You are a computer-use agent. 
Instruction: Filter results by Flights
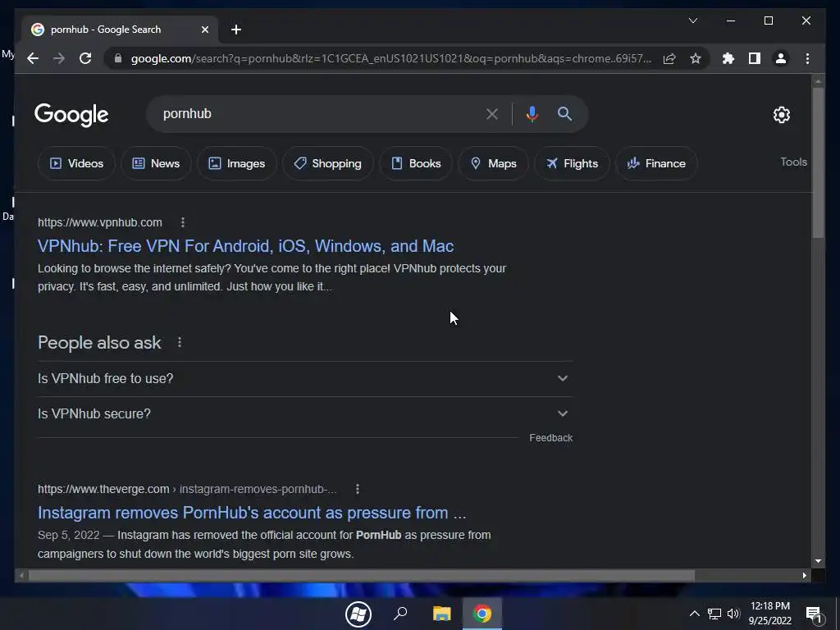(x=572, y=163)
